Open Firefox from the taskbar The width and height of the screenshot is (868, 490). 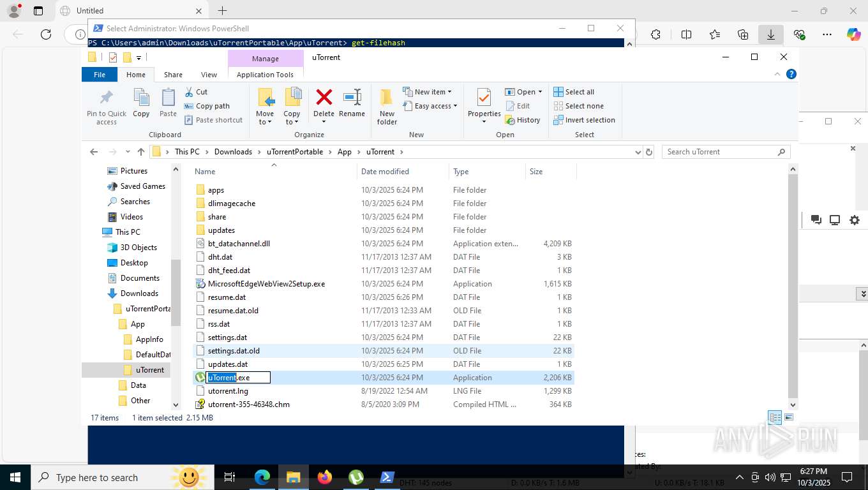[325, 477]
